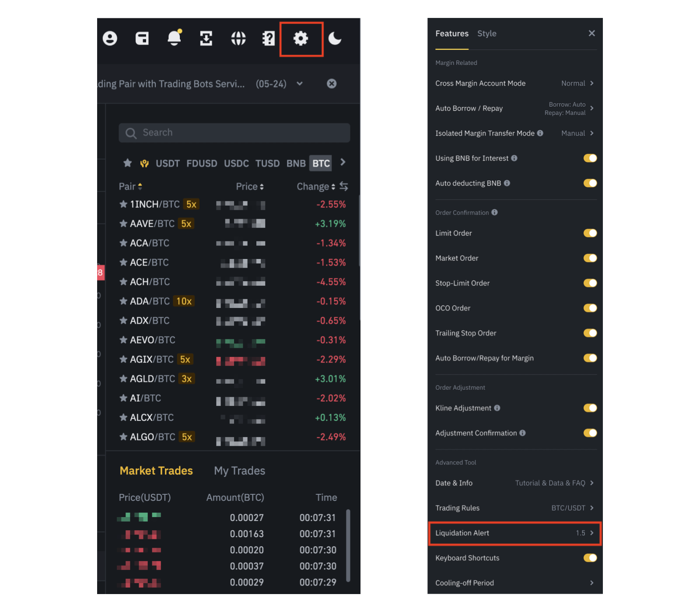The width and height of the screenshot is (700, 612).
Task: Open the notifications bell icon
Action: point(175,38)
